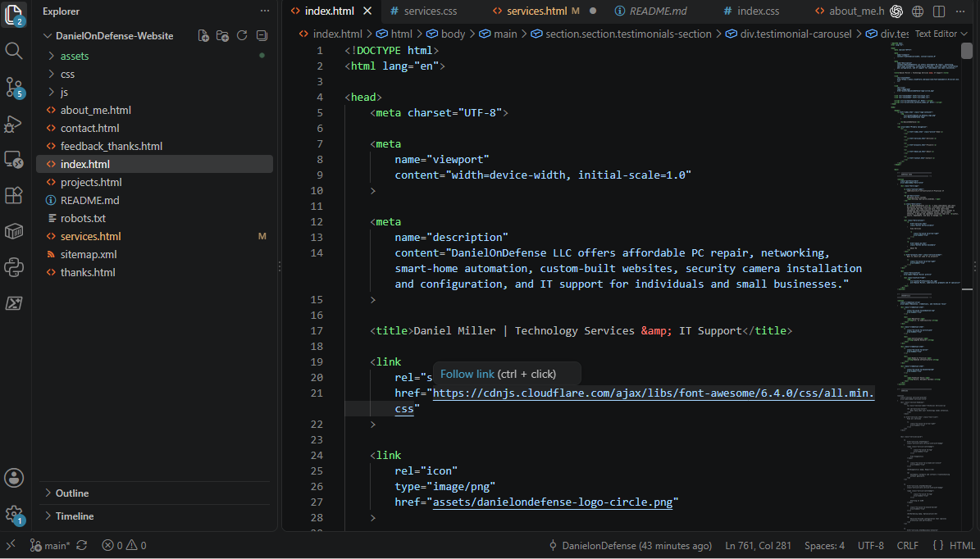
Task: Click the New File icon in Explorer
Action: 203,35
